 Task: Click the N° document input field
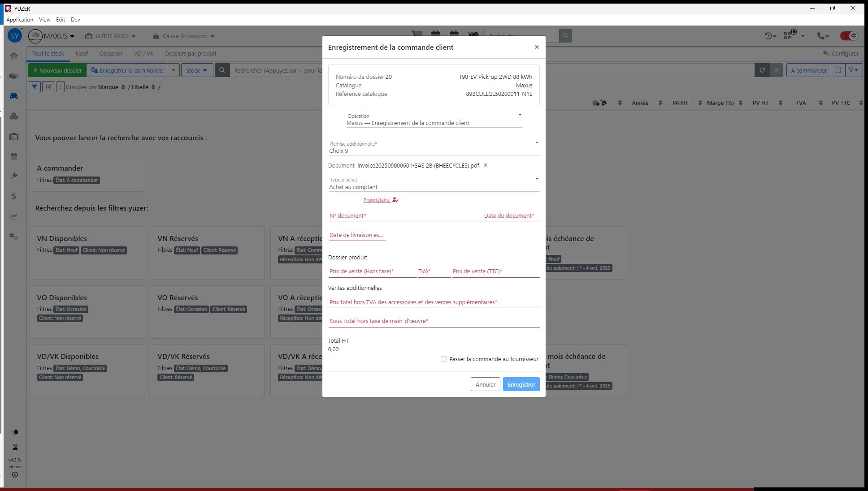405,216
